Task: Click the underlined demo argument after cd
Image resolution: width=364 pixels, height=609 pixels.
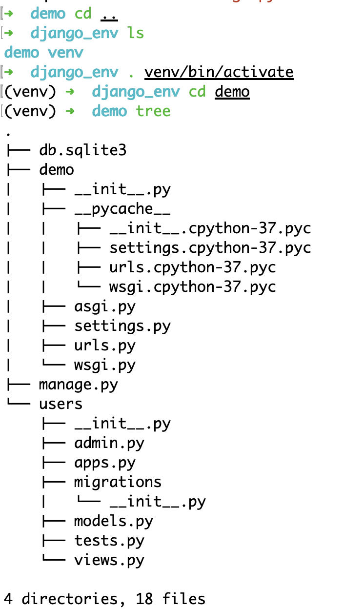Action: [232, 92]
